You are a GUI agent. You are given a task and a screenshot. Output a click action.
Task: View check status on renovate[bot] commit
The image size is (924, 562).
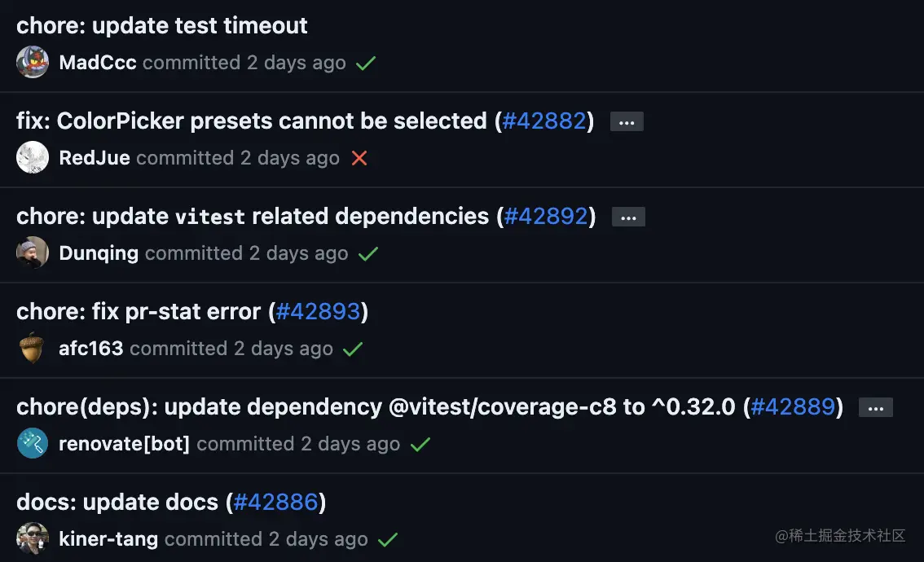[420, 444]
